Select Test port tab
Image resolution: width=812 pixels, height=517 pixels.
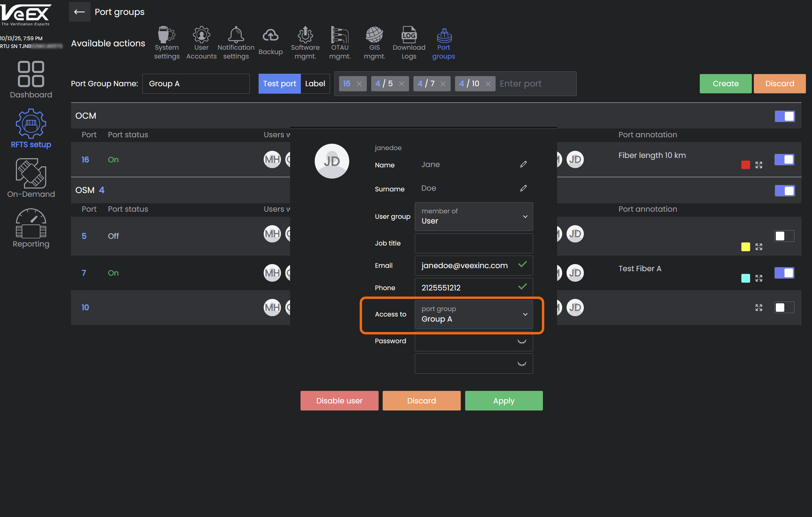tap(280, 84)
